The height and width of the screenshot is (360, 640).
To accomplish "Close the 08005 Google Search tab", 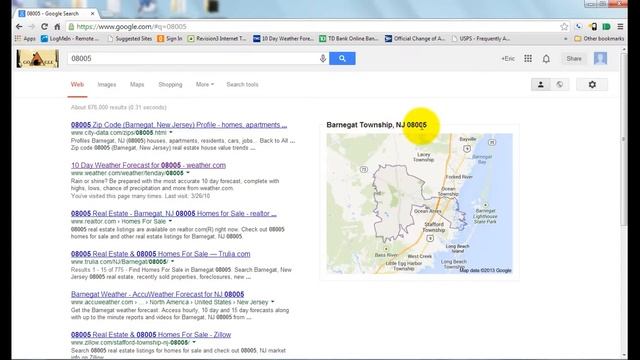I will pos(93,13).
